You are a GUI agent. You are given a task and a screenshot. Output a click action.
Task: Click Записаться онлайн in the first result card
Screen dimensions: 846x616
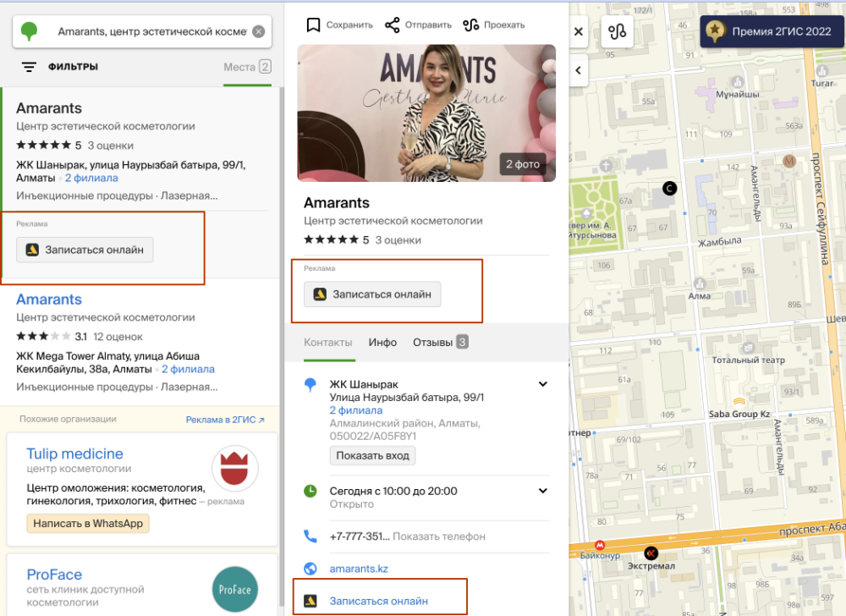click(85, 250)
